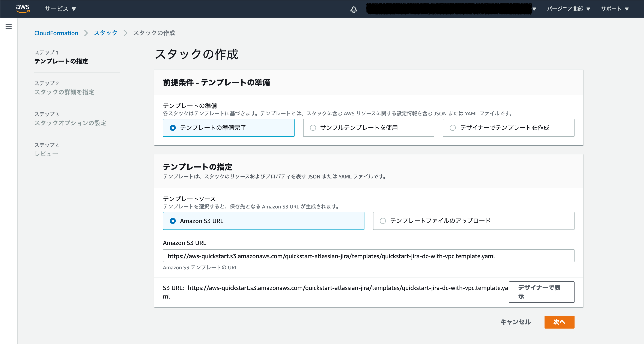The width and height of the screenshot is (644, 344).
Task: Click the Amazon S3 テンプレートの URL hint text
Action: pos(200,267)
